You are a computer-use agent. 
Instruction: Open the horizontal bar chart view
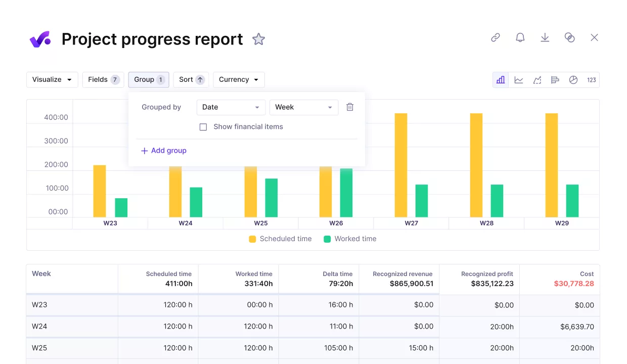tap(555, 79)
